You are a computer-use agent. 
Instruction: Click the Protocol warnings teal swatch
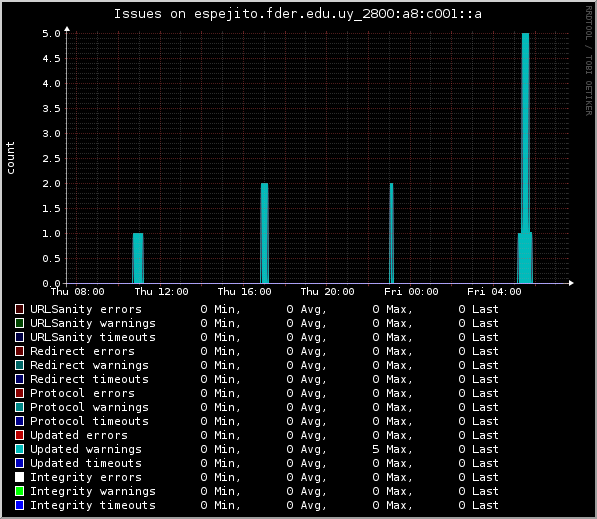(19, 407)
